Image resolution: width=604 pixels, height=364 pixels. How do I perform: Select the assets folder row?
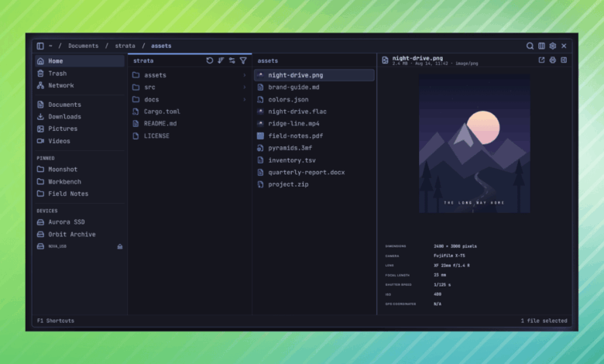(190, 75)
